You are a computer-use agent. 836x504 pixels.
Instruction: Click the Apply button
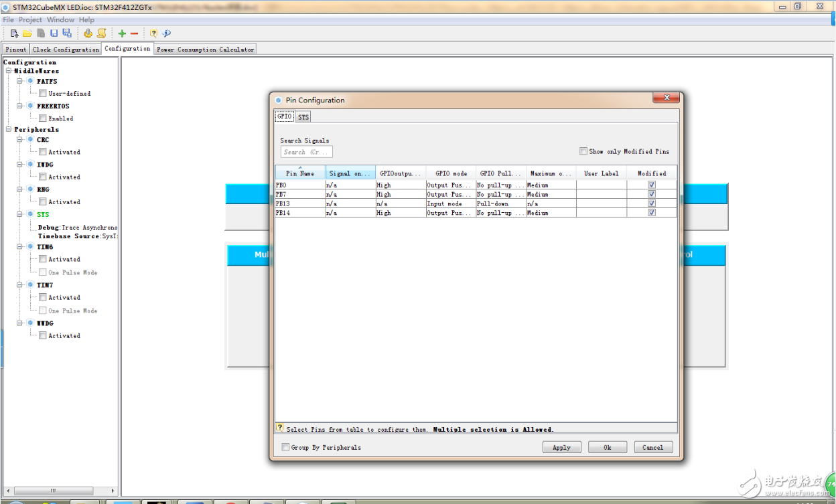point(561,447)
